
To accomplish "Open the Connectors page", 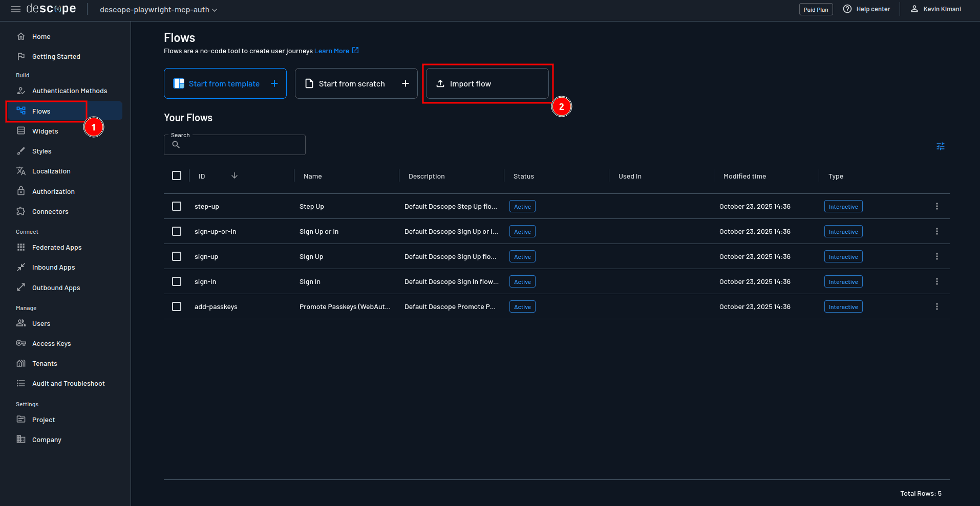I will pos(50,211).
